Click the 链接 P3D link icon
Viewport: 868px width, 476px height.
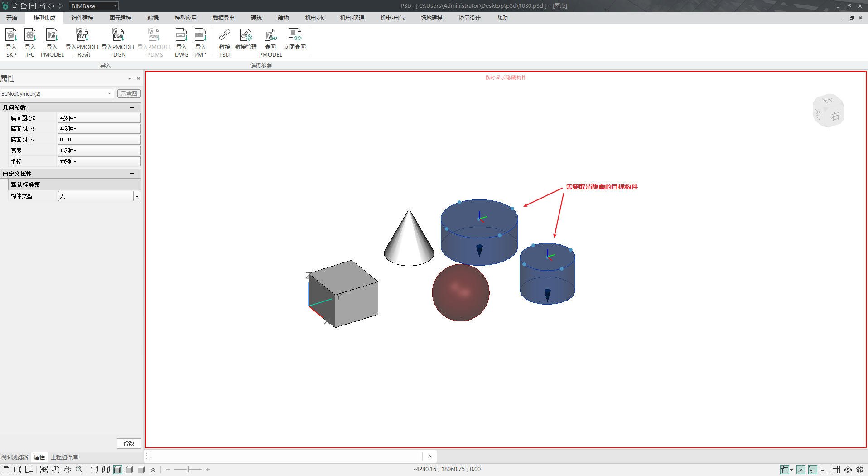[x=224, y=42]
